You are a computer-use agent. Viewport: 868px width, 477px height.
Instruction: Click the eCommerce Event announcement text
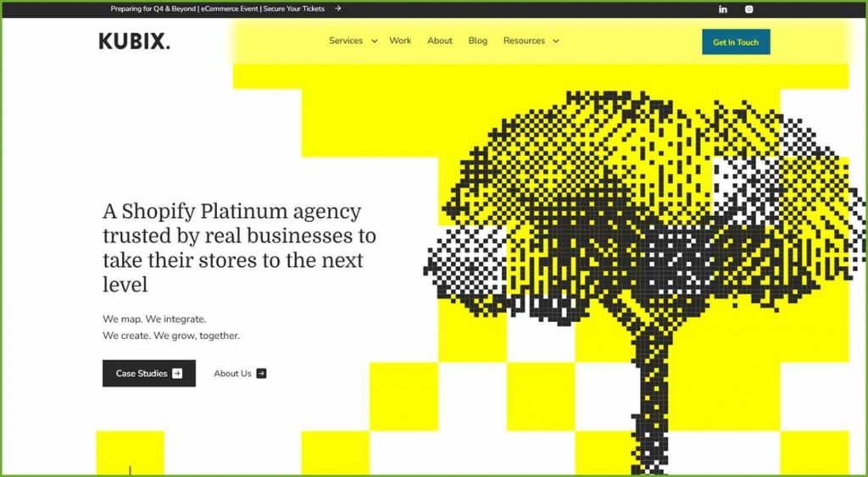click(x=218, y=8)
